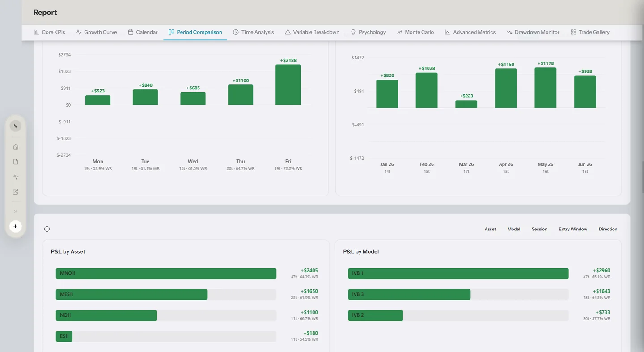Click the +$733 value for IVB 2
This screenshot has height=352, width=644.
(603, 312)
